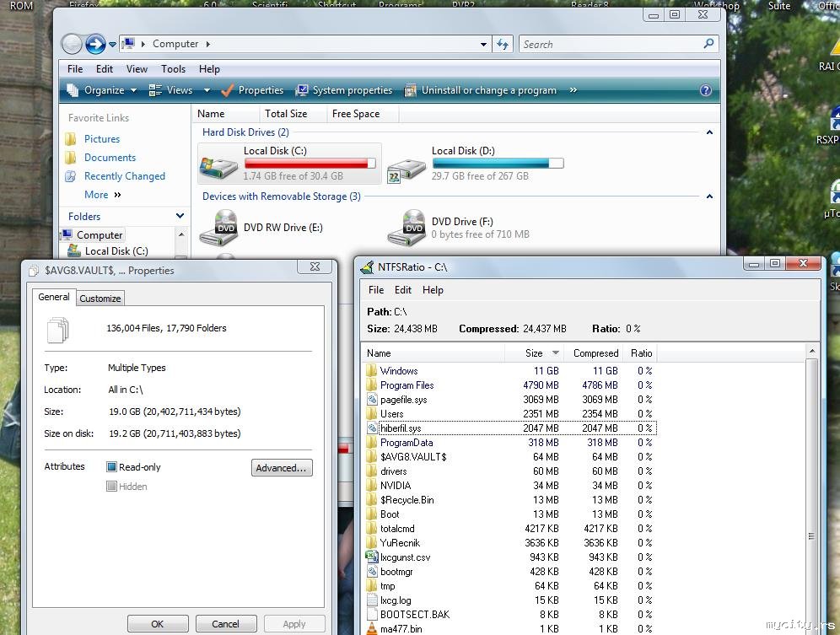840x635 pixels.
Task: Open the Organize dropdown menu
Action: click(x=103, y=90)
